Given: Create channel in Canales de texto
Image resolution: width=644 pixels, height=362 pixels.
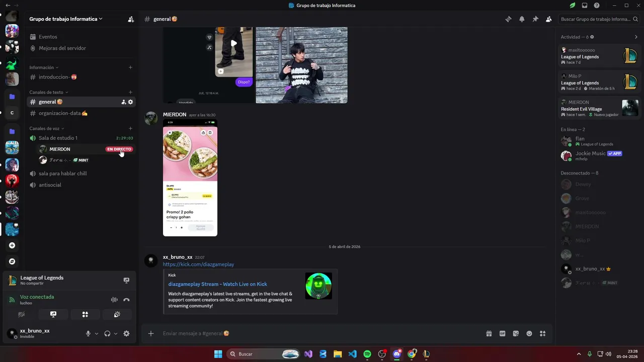Looking at the screenshot, I should [130, 92].
